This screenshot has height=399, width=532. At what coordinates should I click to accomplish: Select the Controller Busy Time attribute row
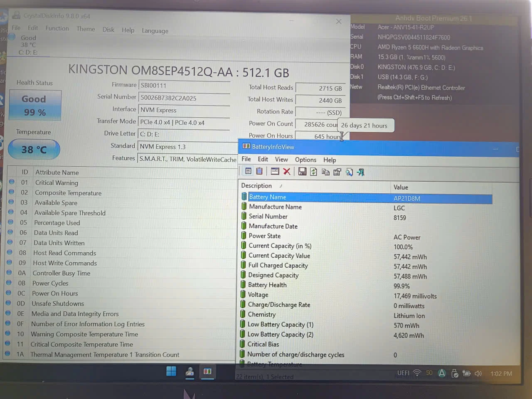(120, 273)
